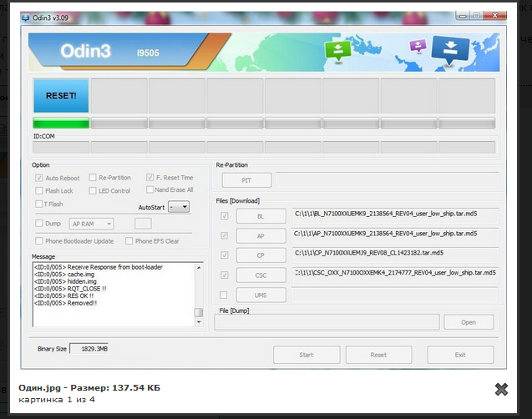532x419 pixels.
Task: Check Phone EFS Clear option
Action: (129, 240)
